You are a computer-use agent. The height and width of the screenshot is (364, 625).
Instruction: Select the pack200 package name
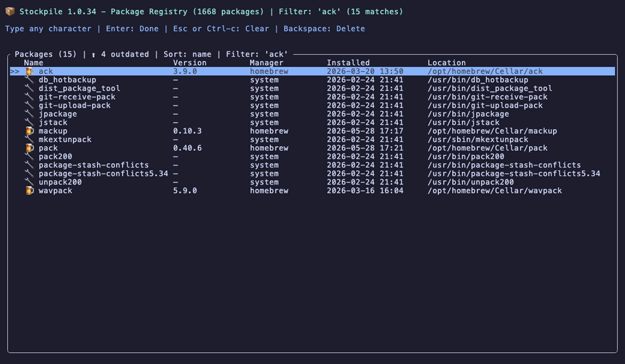click(x=55, y=157)
